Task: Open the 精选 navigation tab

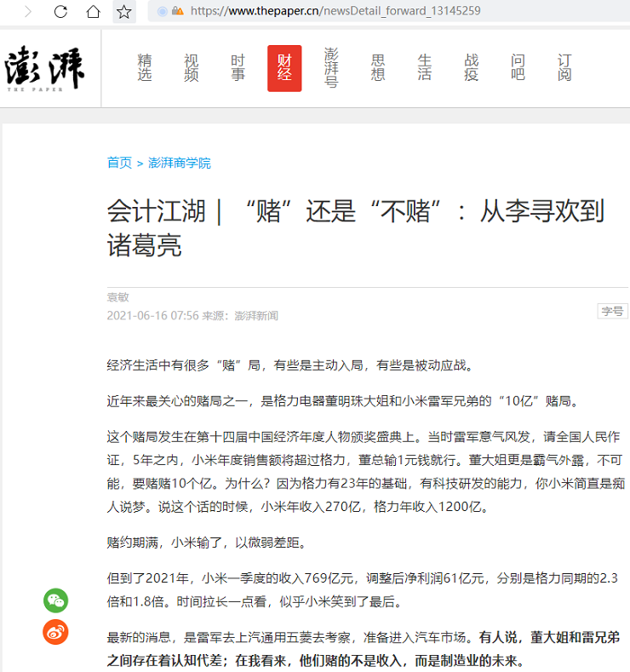Action: pyautogui.click(x=145, y=68)
